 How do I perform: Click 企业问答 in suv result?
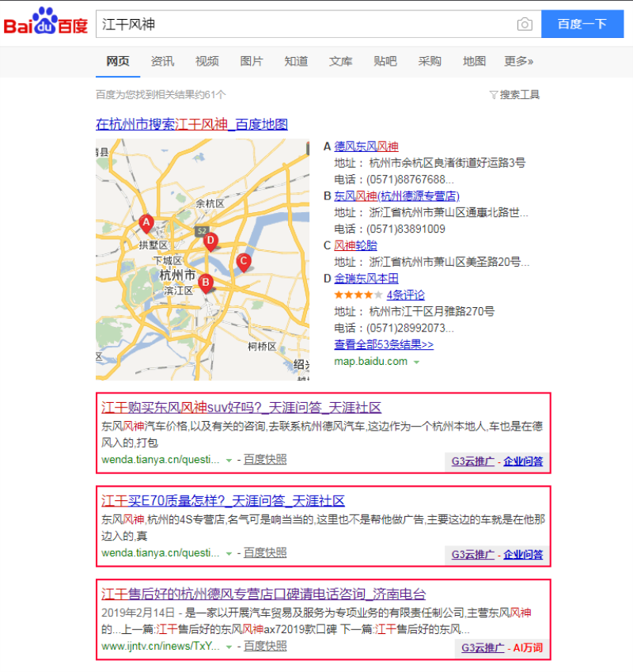pyautogui.click(x=523, y=461)
